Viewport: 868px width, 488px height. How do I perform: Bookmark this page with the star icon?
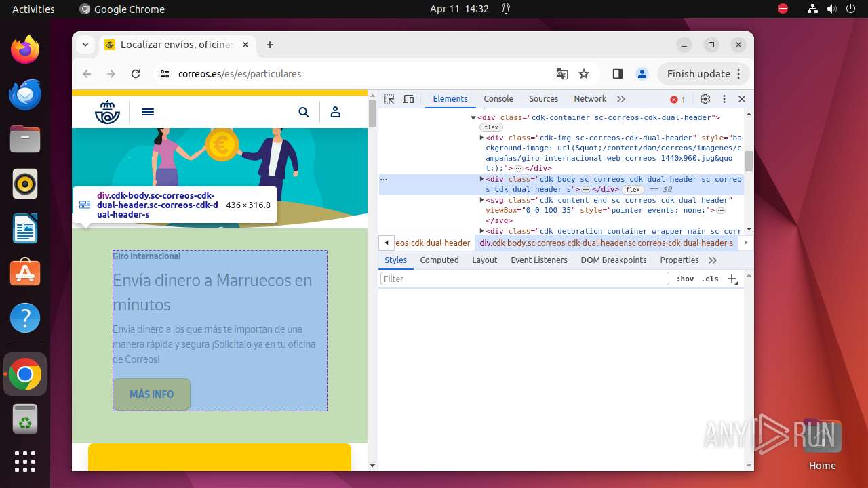coord(584,74)
